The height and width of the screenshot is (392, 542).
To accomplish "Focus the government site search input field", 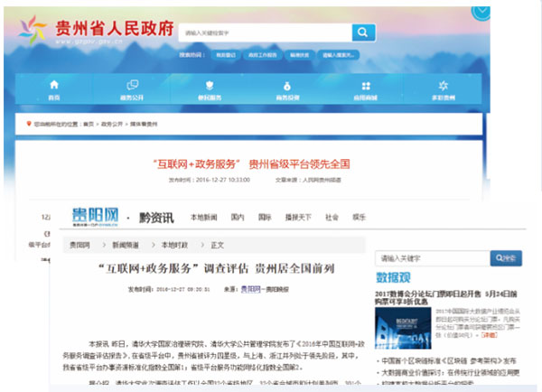I will click(x=263, y=33).
